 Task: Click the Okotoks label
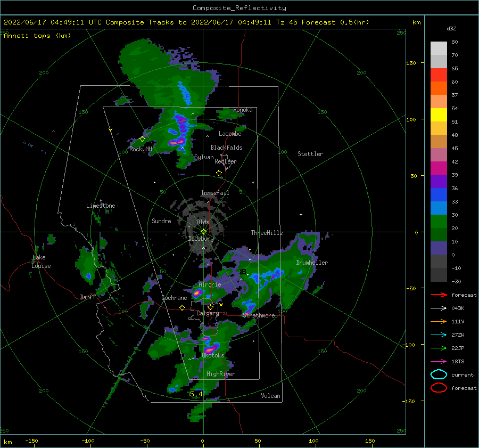point(213,356)
